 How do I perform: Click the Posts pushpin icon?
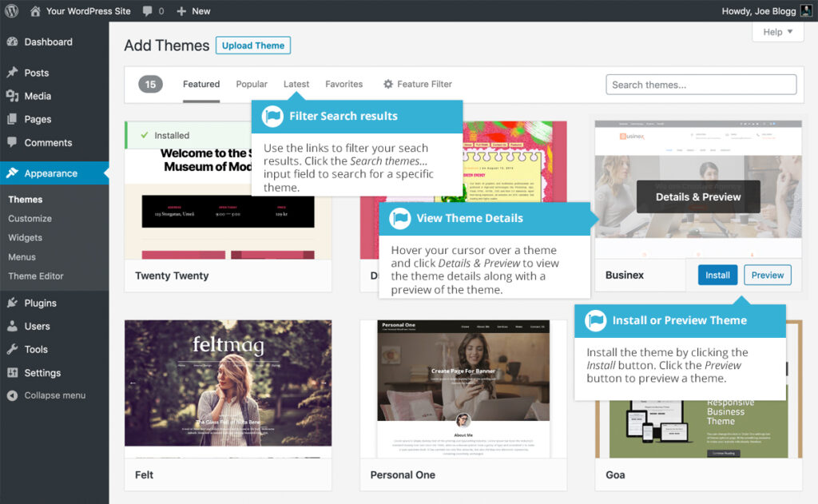coord(13,73)
